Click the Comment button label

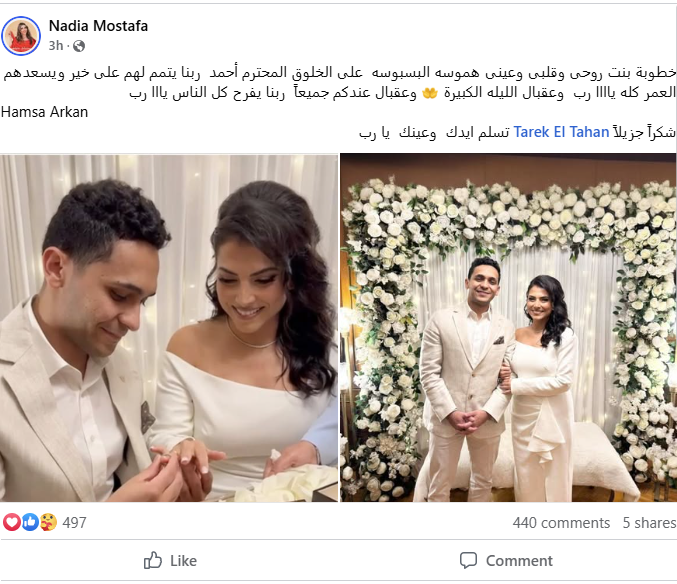pyautogui.click(x=519, y=561)
